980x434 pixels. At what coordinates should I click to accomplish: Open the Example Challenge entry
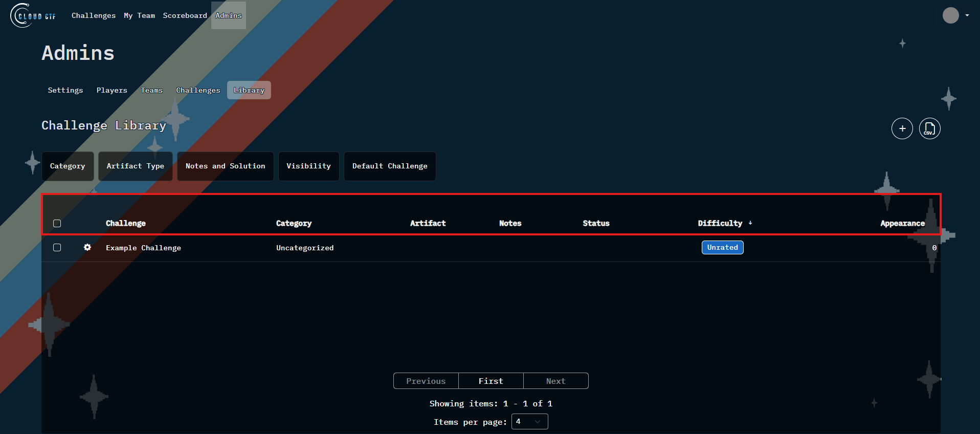pyautogui.click(x=143, y=248)
